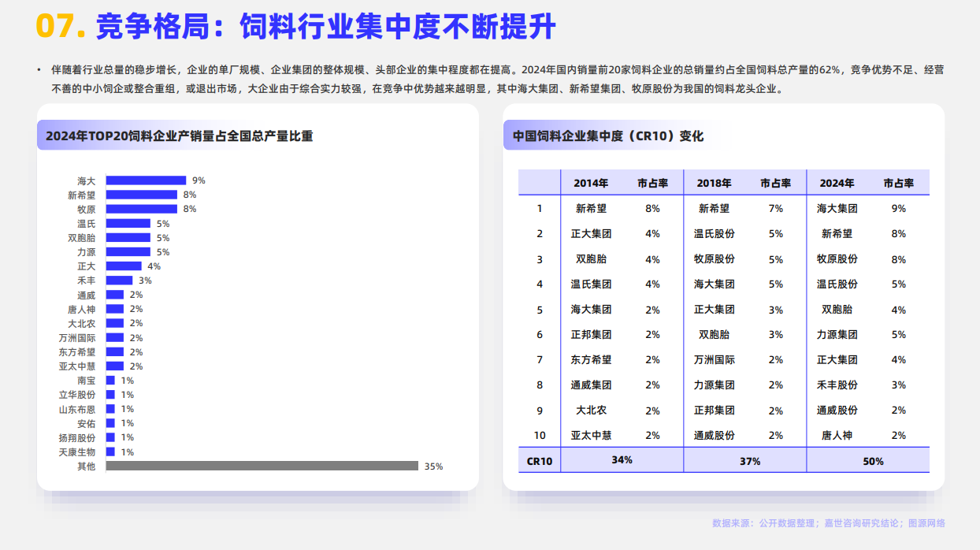The image size is (980, 550).
Task: Select the left chart heading 2024年TOP20饲料企业
Action: 179,136
